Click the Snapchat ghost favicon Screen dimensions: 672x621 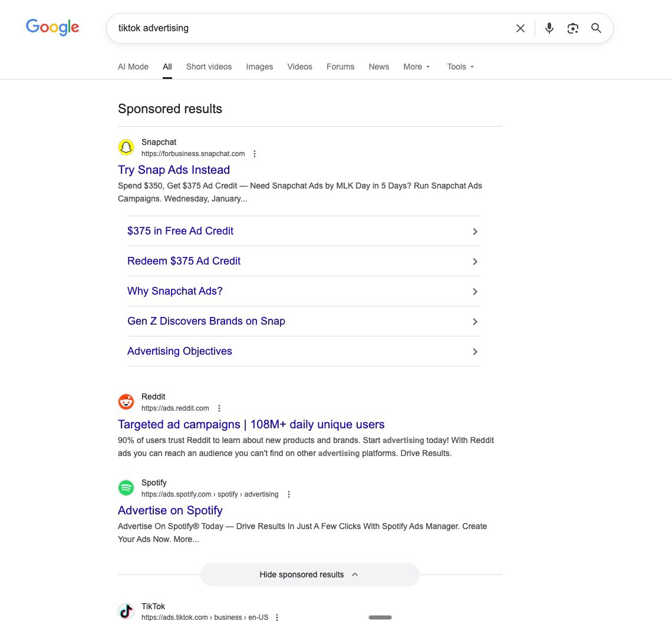click(x=126, y=147)
